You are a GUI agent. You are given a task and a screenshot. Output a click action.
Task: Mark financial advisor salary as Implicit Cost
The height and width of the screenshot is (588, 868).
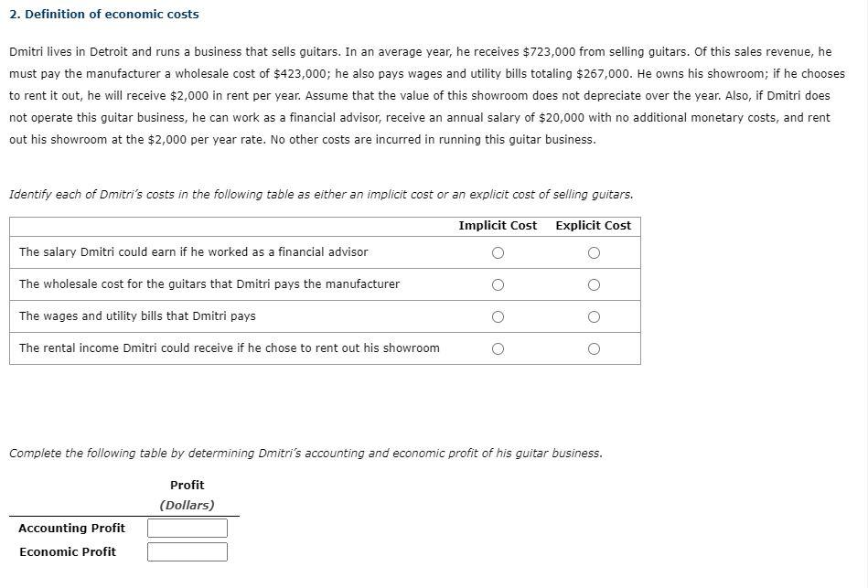pos(498,253)
